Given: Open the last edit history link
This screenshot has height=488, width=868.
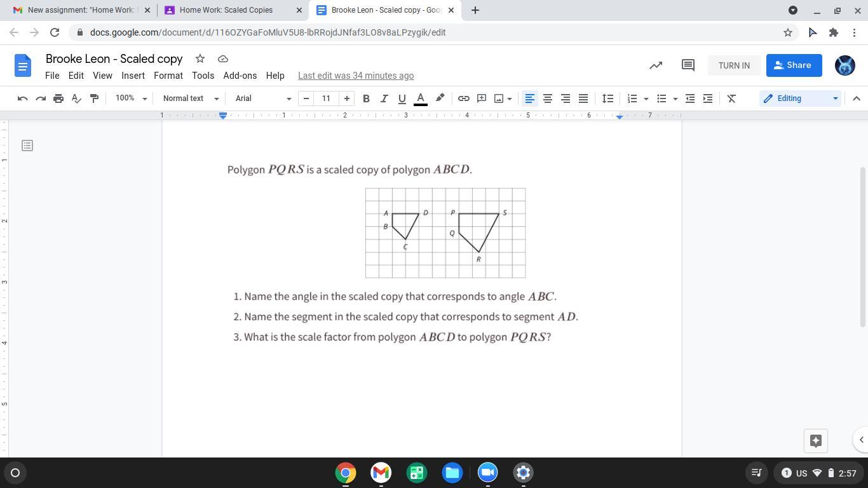Looking at the screenshot, I should pyautogui.click(x=356, y=76).
